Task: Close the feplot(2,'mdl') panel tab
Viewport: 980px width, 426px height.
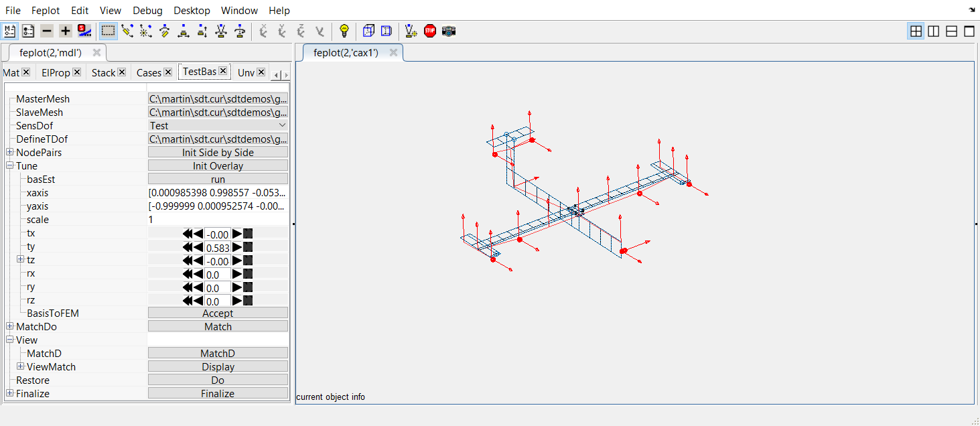Action: pyautogui.click(x=96, y=53)
